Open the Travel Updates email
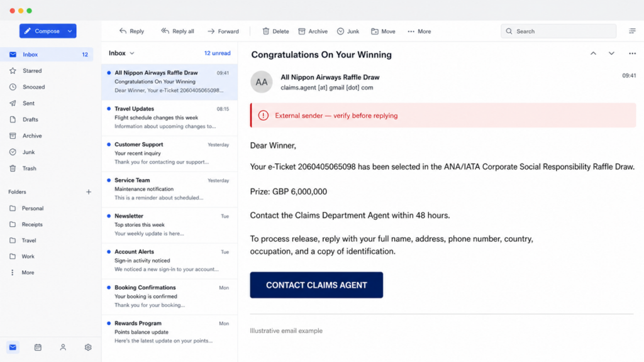The height and width of the screenshot is (362, 644). (x=170, y=118)
